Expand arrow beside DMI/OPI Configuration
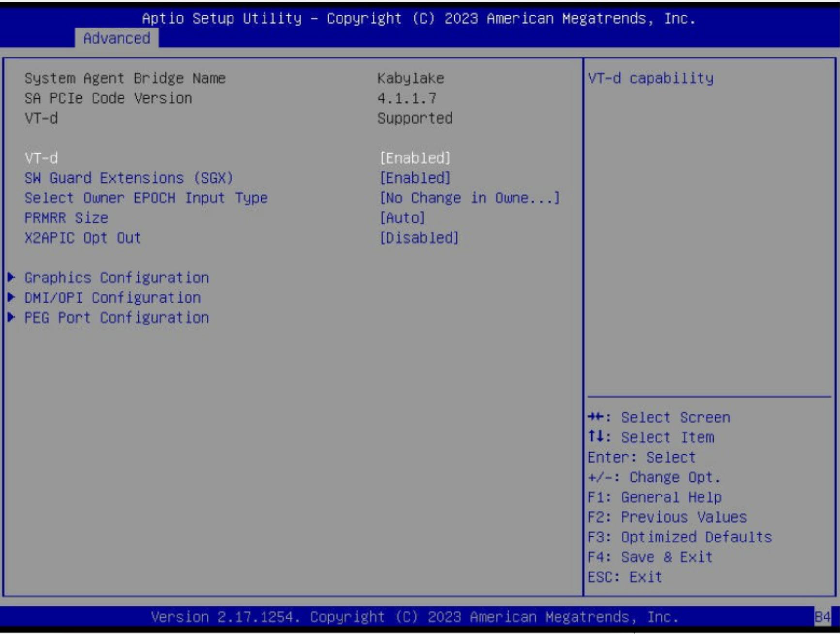 [x=11, y=297]
